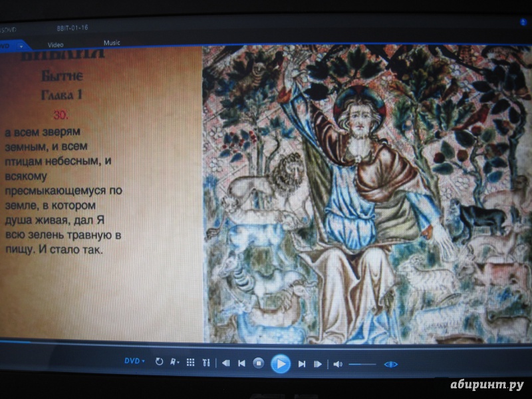The height and width of the screenshot is (399, 532).
Task: Open the settings tools icon
Action: tap(206, 362)
